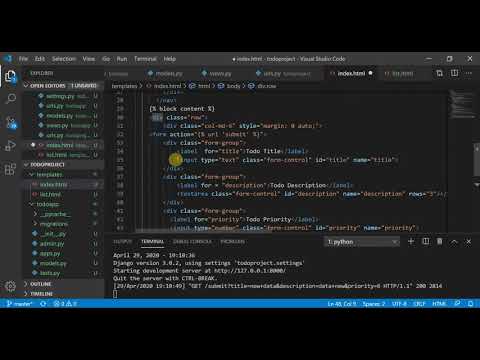Split the editor to the right
The image size is (480, 360).
[x=454, y=73]
